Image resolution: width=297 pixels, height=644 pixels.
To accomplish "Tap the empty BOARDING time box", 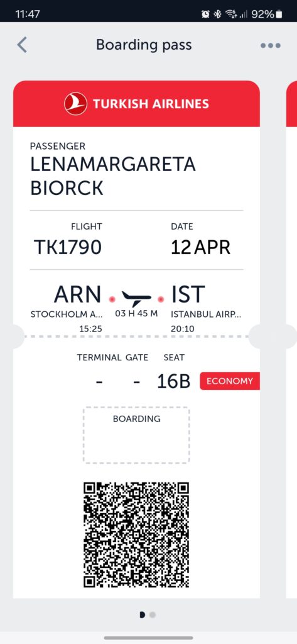I will [x=137, y=435].
